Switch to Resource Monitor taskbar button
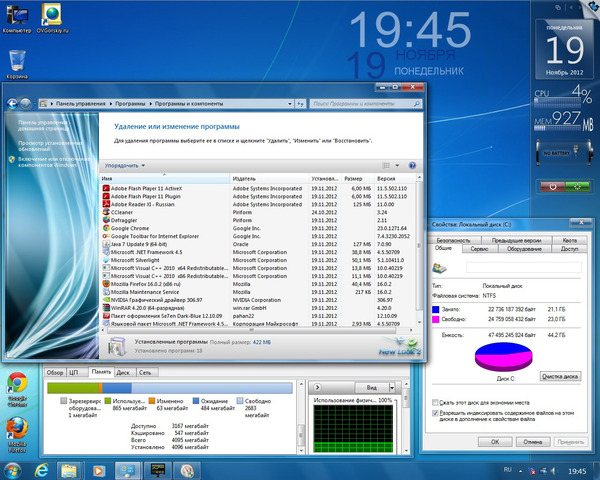The image size is (600, 480). click(x=157, y=471)
